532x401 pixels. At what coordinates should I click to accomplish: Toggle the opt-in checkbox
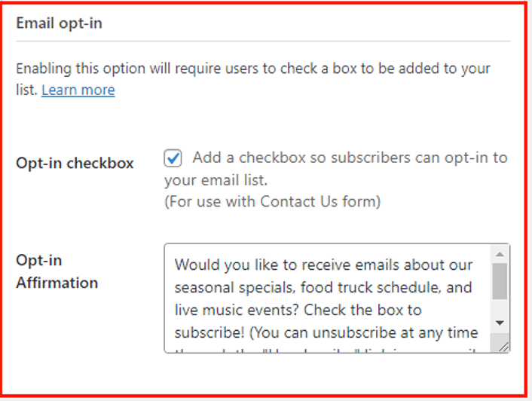click(x=173, y=158)
